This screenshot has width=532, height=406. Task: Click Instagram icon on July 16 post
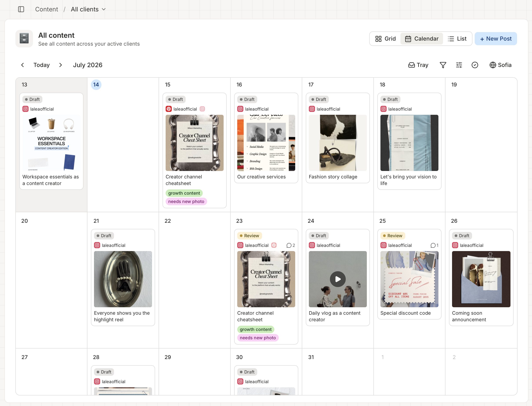click(x=240, y=109)
